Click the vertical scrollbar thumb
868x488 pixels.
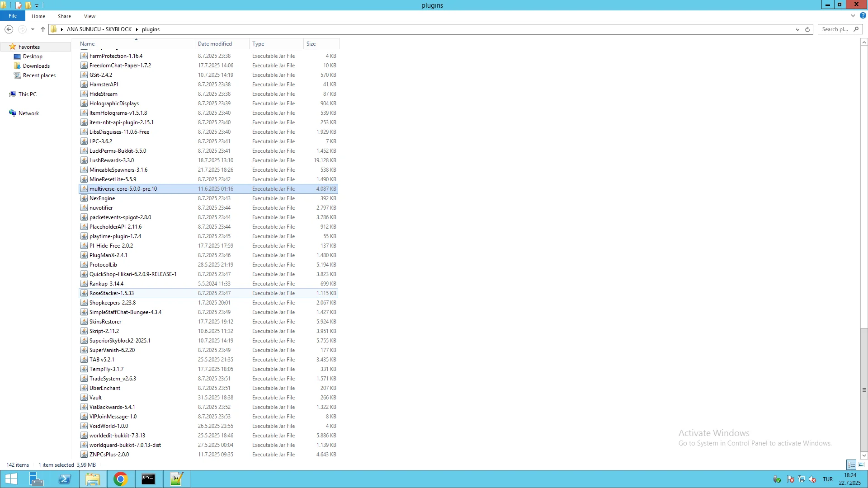point(864,389)
